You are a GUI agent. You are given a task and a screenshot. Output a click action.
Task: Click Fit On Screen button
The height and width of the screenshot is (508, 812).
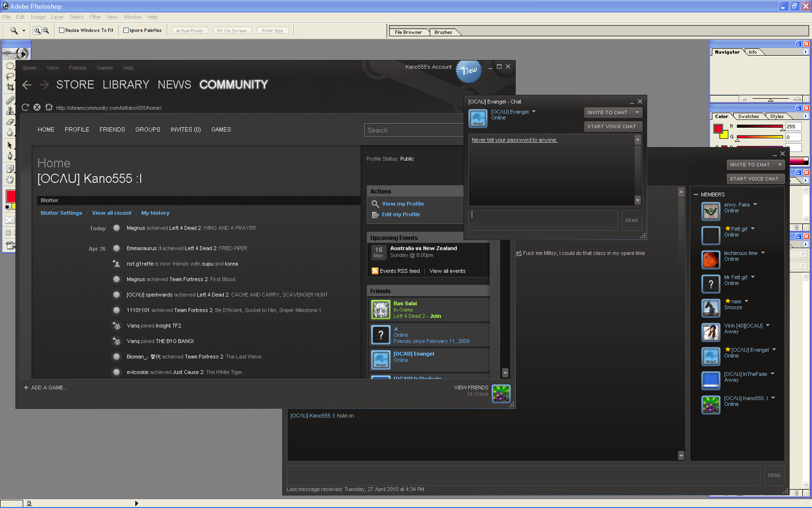(232, 30)
